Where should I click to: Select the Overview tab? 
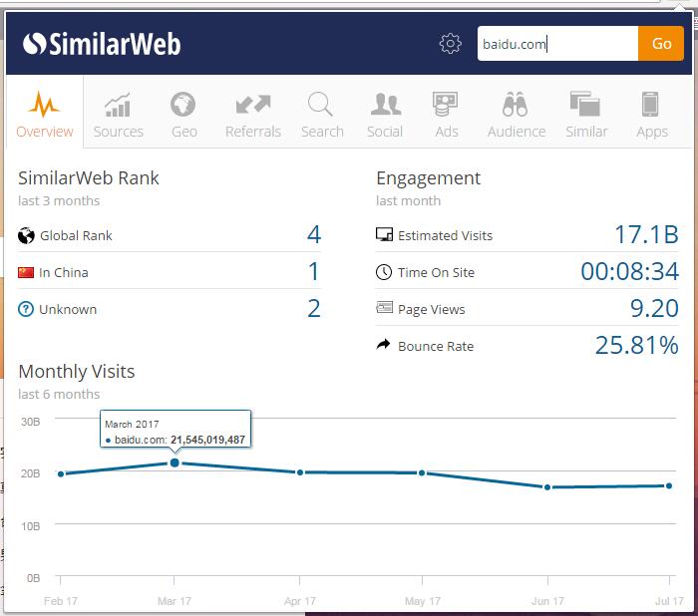(x=45, y=115)
